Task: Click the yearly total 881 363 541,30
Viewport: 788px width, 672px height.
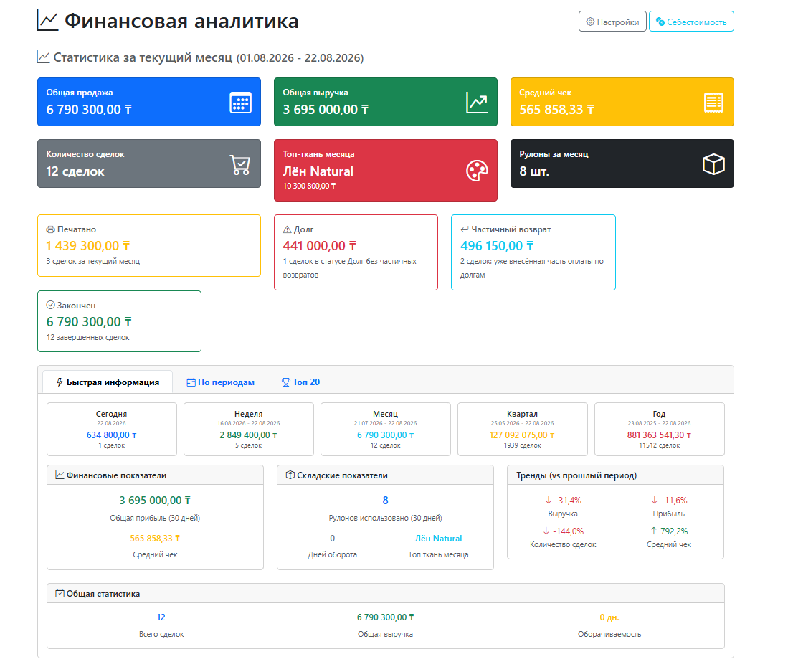Action: coord(660,435)
